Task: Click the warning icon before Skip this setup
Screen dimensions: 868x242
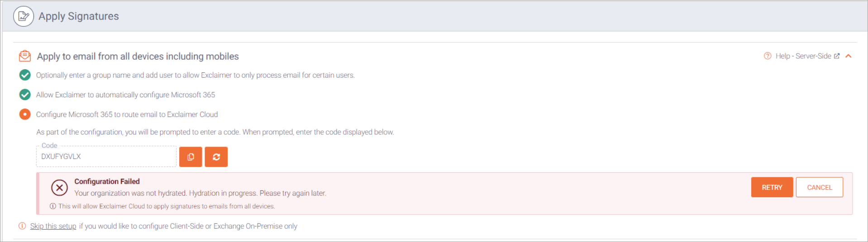Action: (x=22, y=226)
